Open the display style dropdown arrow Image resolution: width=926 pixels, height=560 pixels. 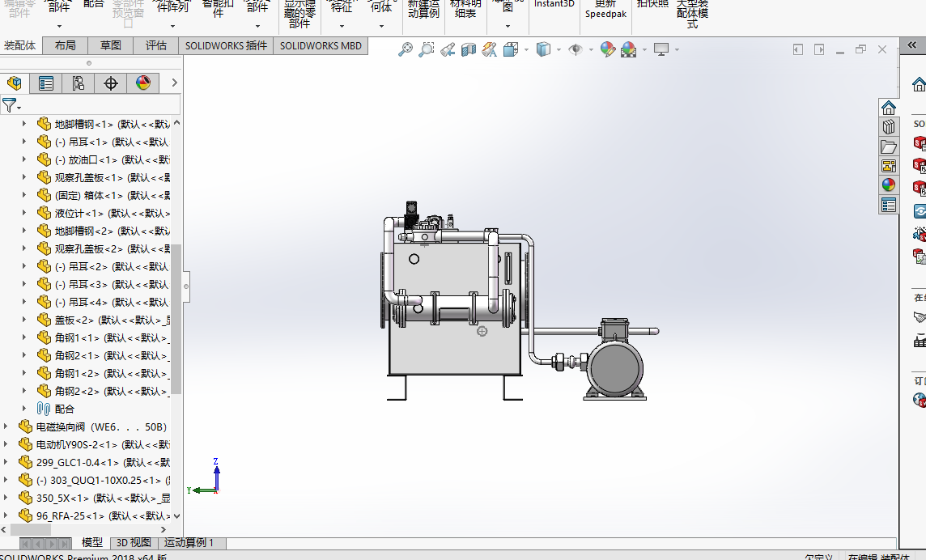(x=559, y=49)
